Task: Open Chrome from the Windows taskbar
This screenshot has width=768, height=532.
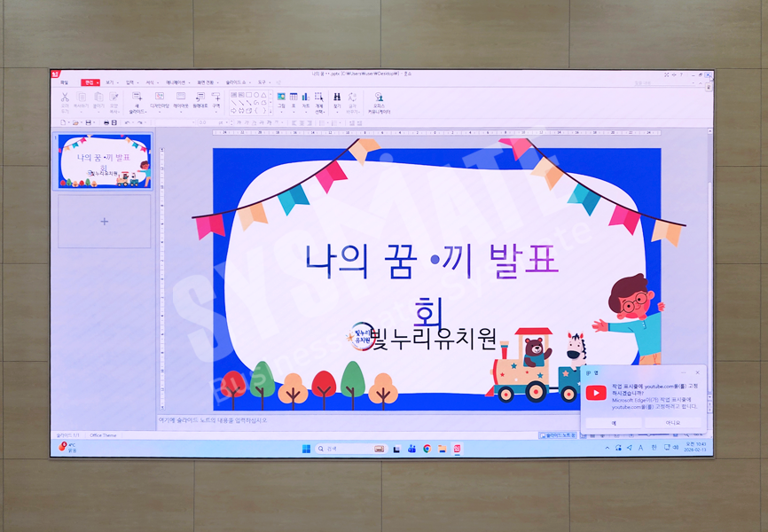Action: (427, 449)
